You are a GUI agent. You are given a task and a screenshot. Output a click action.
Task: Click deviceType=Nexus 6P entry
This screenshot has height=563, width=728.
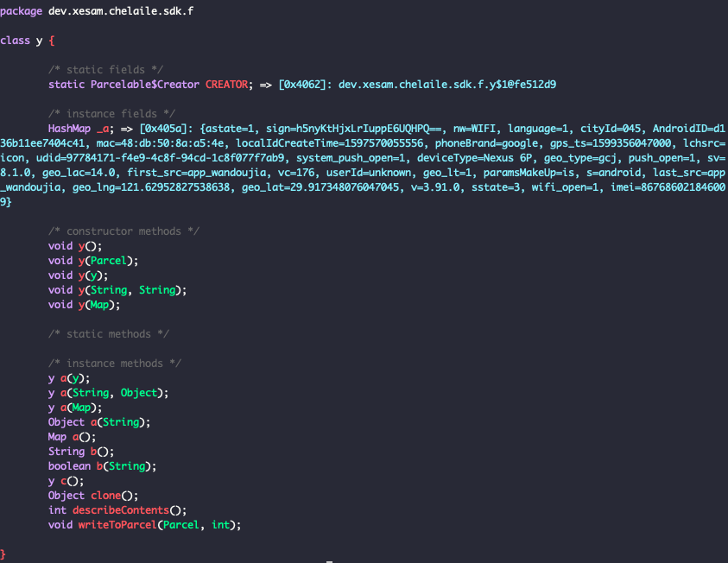(x=474, y=158)
